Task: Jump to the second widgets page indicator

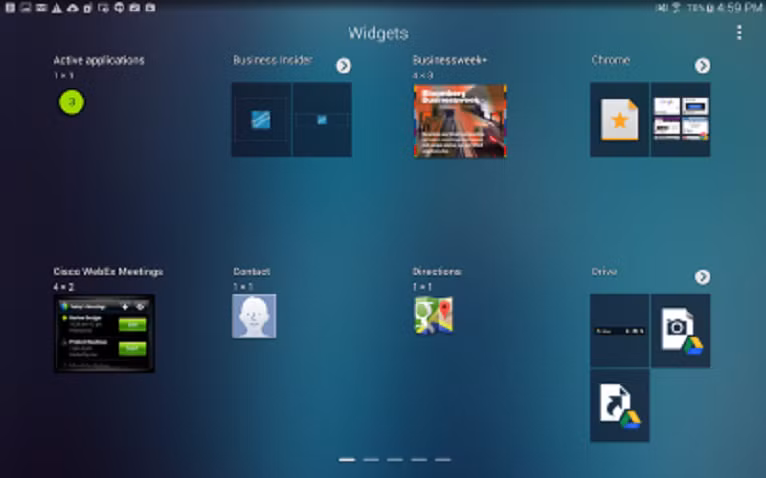Action: pyautogui.click(x=371, y=460)
